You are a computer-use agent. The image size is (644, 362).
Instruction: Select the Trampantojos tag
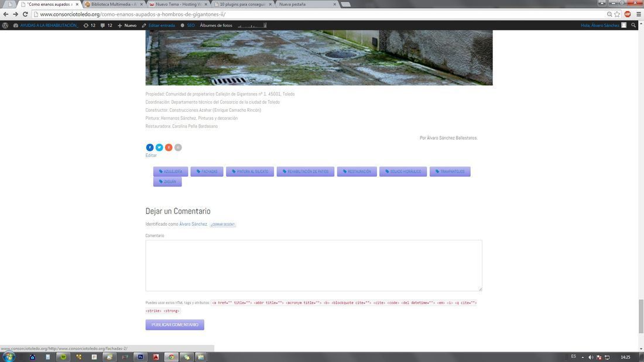(x=450, y=171)
